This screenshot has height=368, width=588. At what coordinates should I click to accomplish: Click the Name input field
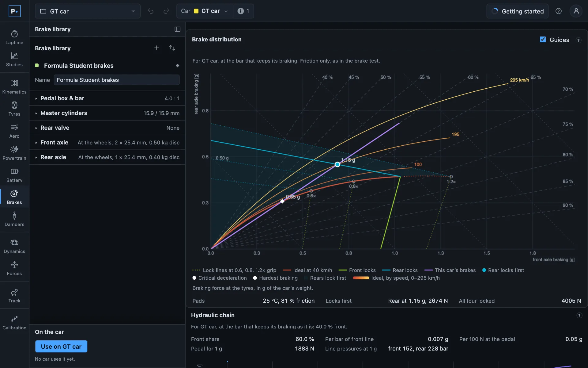pyautogui.click(x=117, y=80)
